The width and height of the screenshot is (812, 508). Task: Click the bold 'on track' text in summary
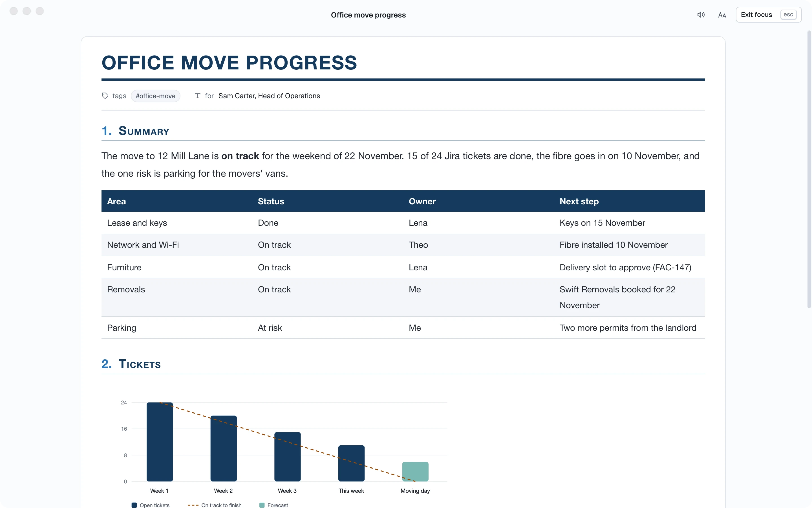coord(240,156)
